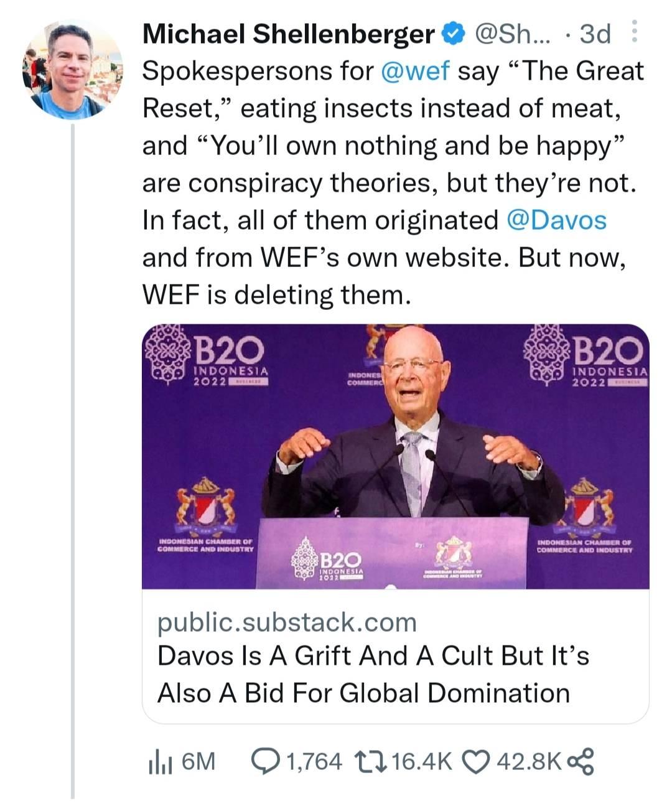672x806 pixels.
Task: Click the Michael Shellenberger display name
Action: pos(289,34)
